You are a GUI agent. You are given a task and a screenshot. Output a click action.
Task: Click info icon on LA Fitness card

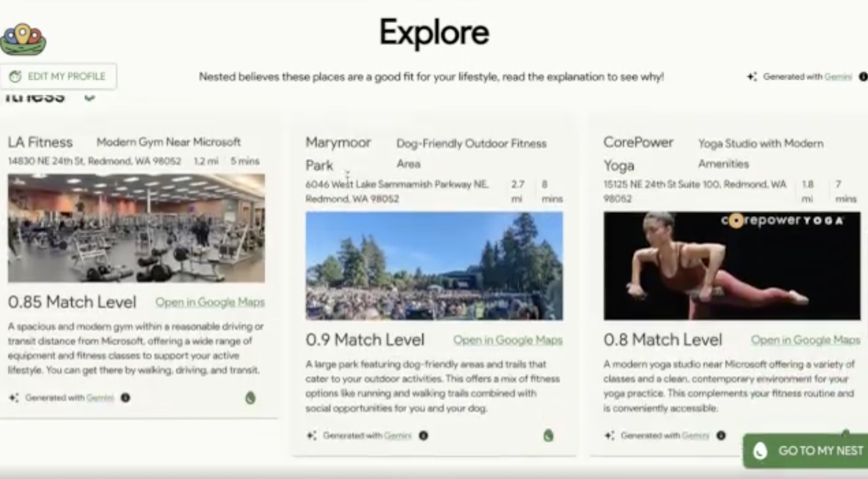pyautogui.click(x=125, y=398)
